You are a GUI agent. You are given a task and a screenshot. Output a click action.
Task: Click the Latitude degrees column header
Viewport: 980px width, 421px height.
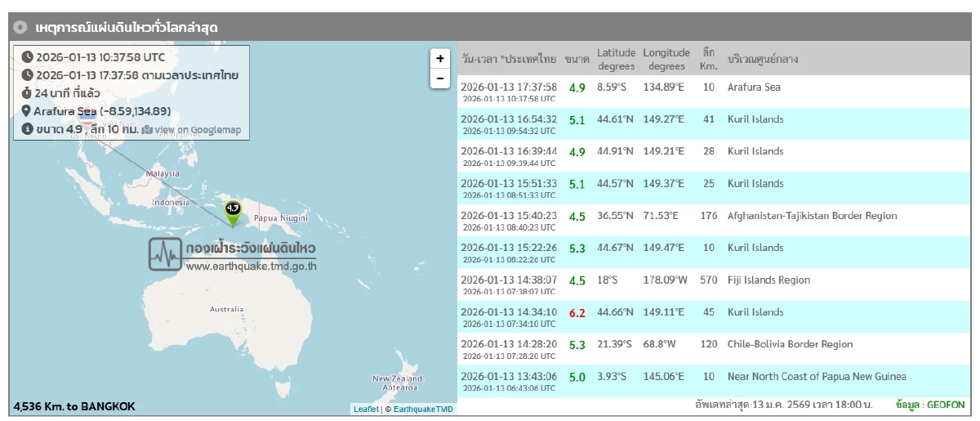tap(615, 59)
